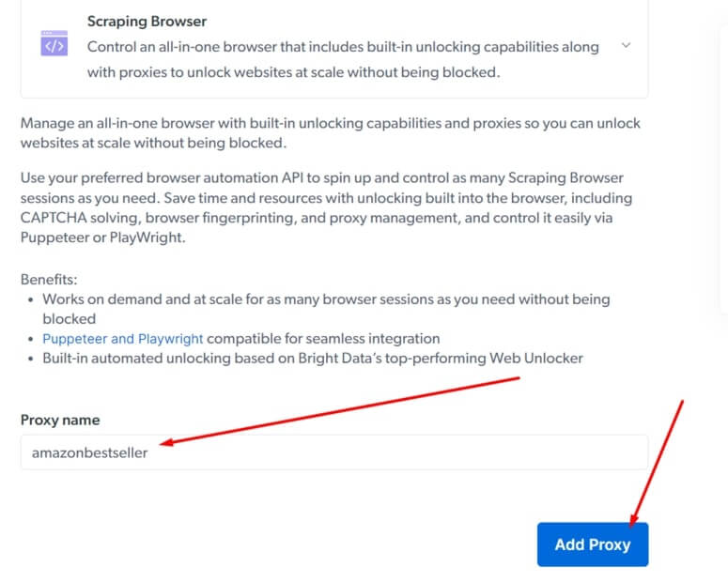This screenshot has width=728, height=582.
Task: Click the amazonbestseller text in the field
Action: 90,452
